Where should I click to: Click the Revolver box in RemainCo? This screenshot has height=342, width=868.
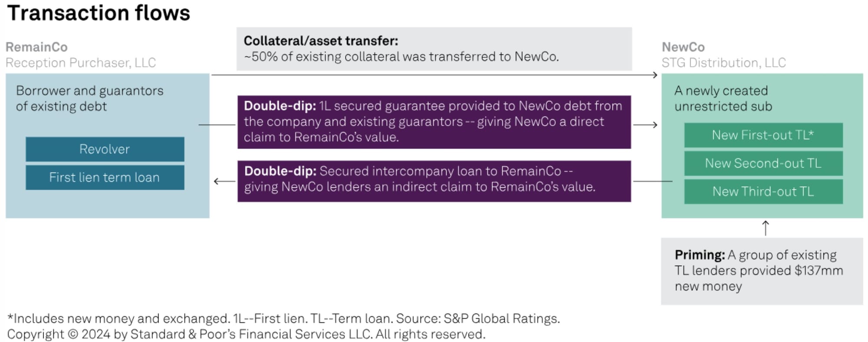[x=105, y=149]
